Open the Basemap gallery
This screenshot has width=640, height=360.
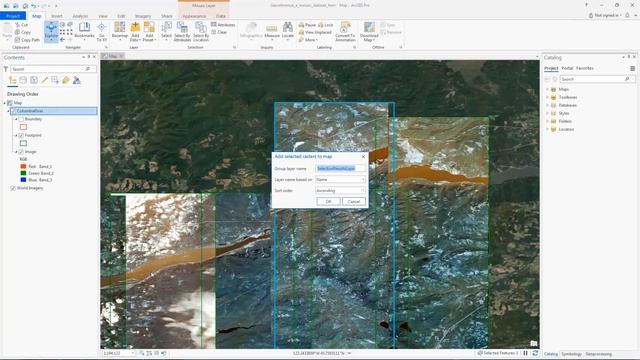point(120,31)
